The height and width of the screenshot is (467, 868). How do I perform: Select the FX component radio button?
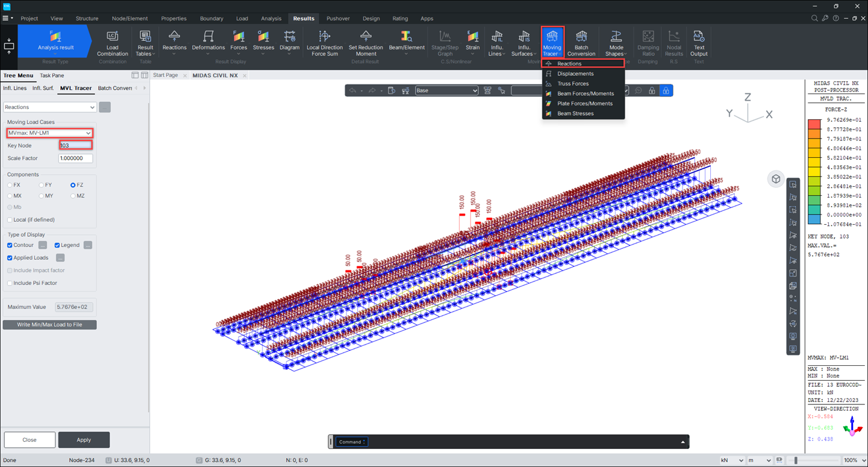tap(10, 185)
